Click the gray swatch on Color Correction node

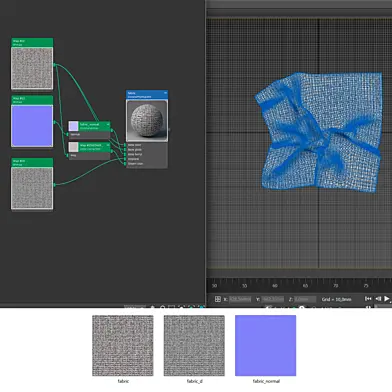pyautogui.click(x=73, y=147)
